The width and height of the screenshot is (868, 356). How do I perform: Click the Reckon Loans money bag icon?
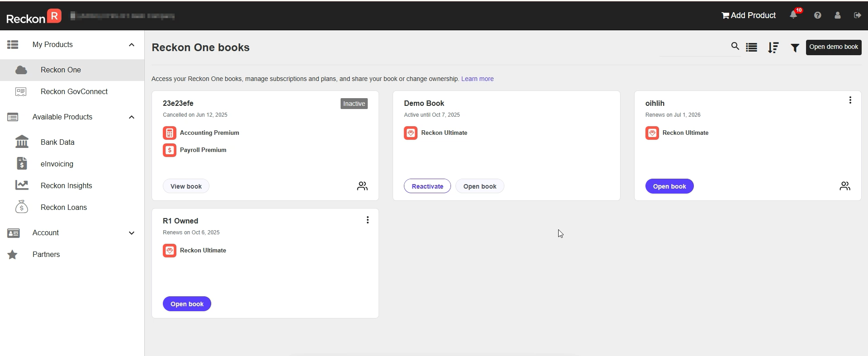[x=22, y=207]
